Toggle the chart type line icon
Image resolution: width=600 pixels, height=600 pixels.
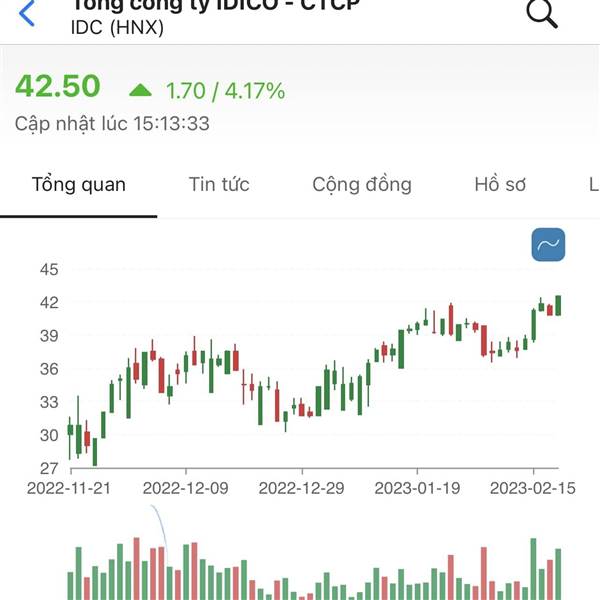(x=548, y=245)
